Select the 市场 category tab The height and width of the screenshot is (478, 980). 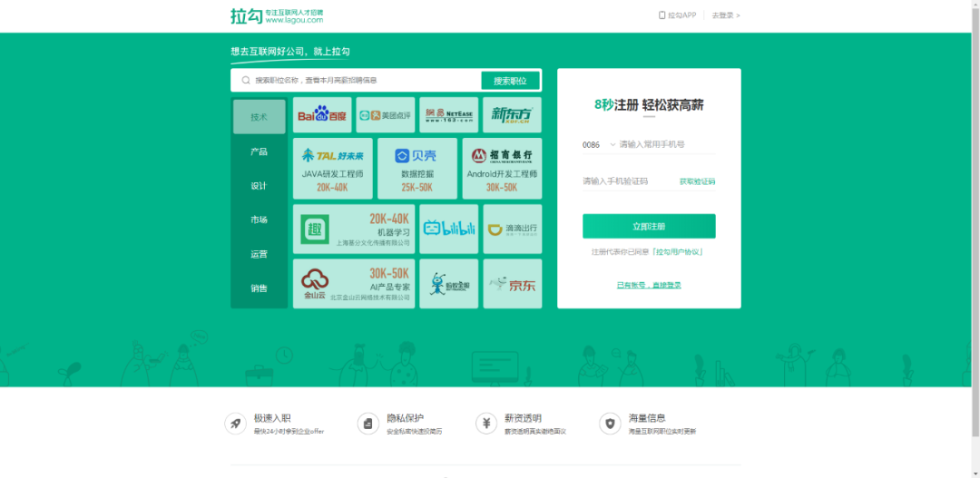260,219
